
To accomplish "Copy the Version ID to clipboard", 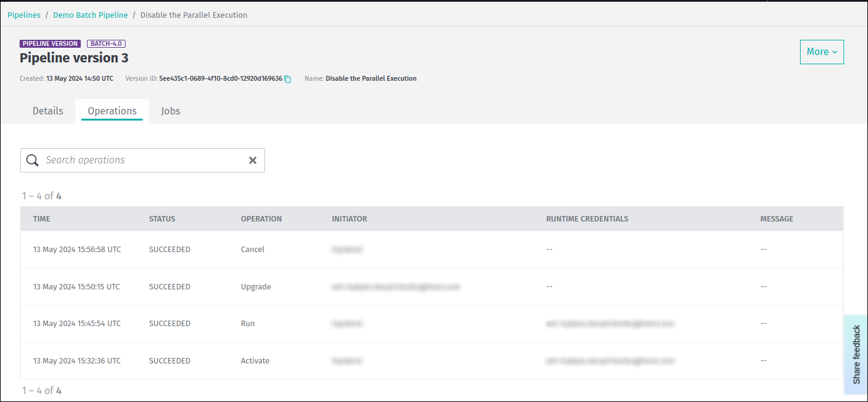I will click(x=287, y=78).
